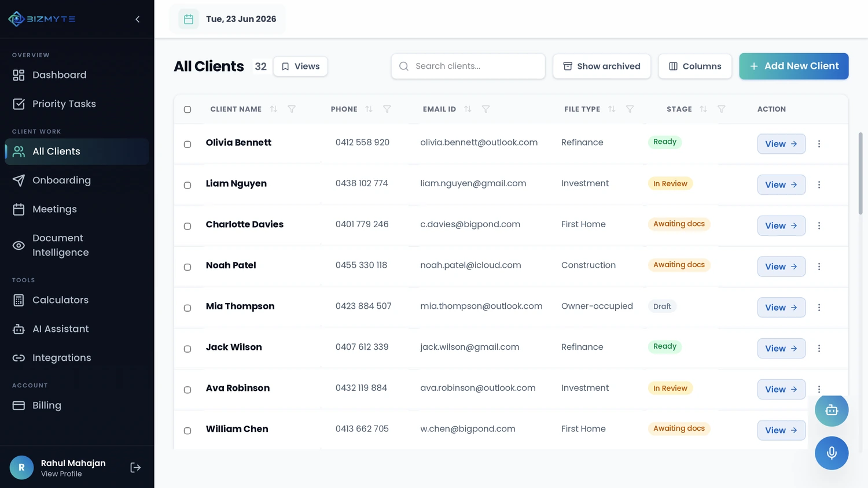Open the Phone column filter
Viewport: 868px width, 488px height.
387,109
